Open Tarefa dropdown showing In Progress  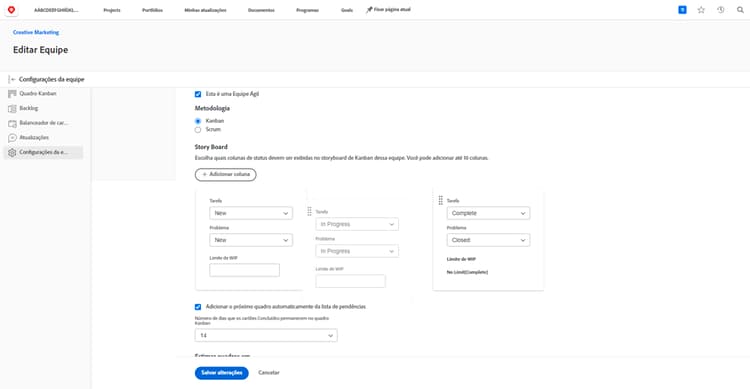click(x=357, y=224)
